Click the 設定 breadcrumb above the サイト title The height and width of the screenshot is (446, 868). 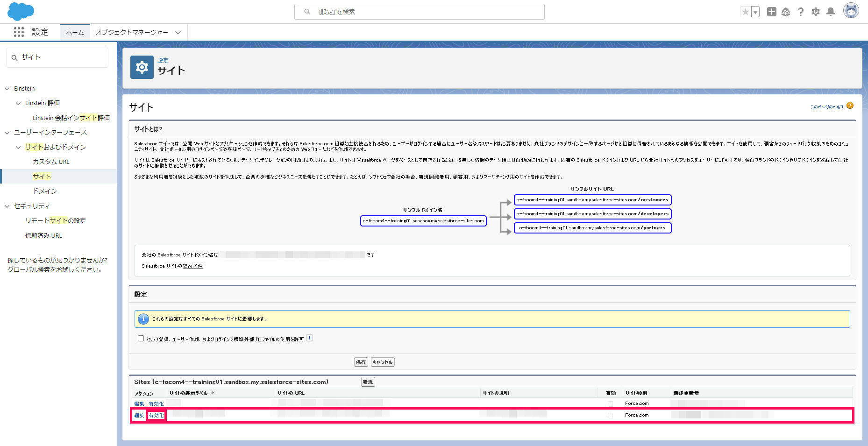(163, 60)
